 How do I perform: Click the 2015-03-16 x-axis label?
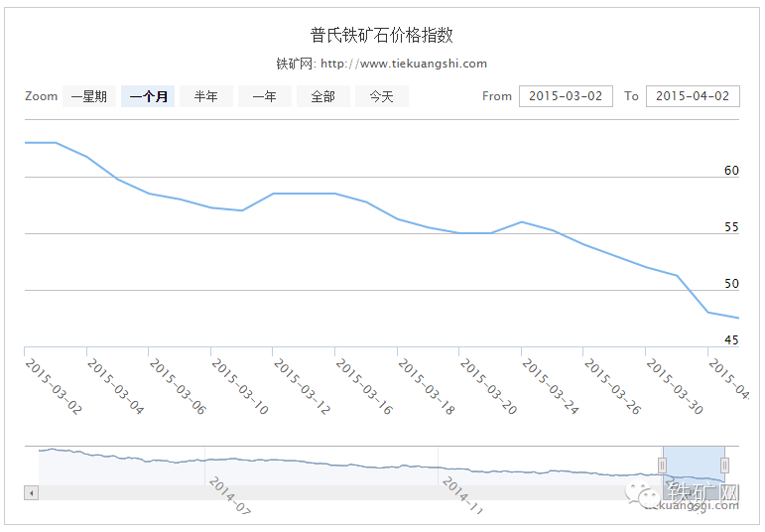click(363, 386)
